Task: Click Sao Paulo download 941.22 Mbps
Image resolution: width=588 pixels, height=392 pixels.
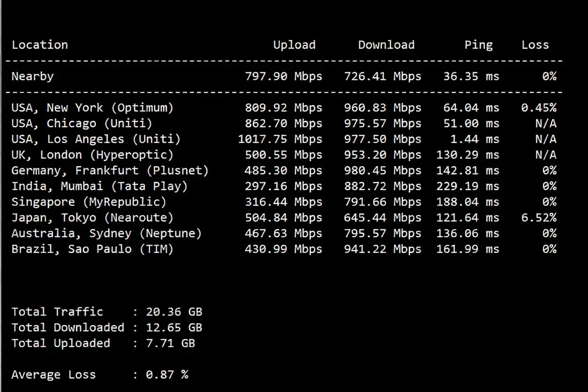Action: click(383, 249)
